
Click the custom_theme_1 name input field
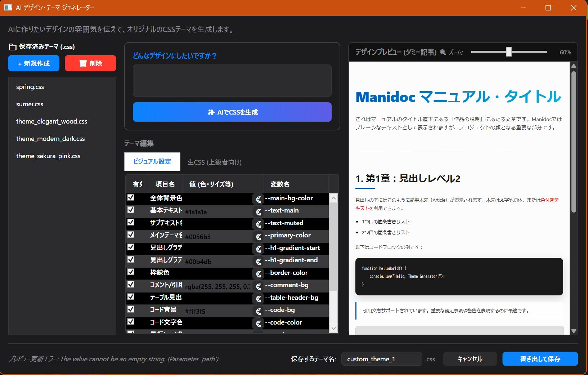(x=381, y=359)
